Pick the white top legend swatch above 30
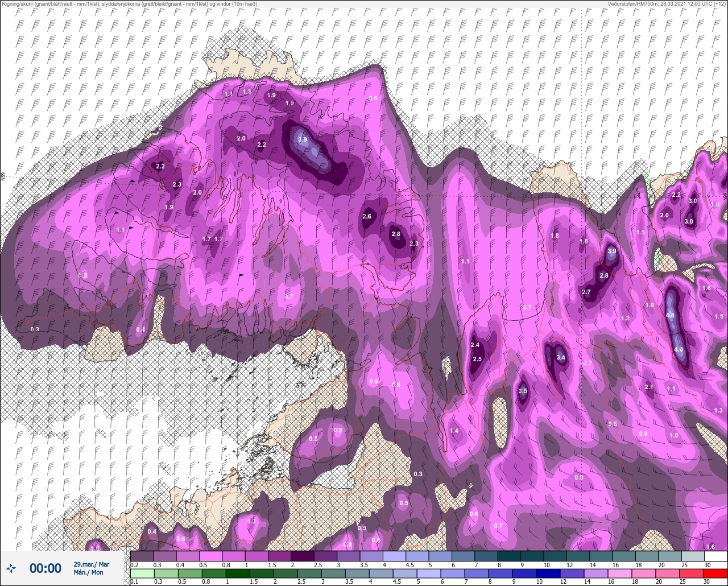Image resolution: width=728 pixels, height=586 pixels. (x=715, y=556)
